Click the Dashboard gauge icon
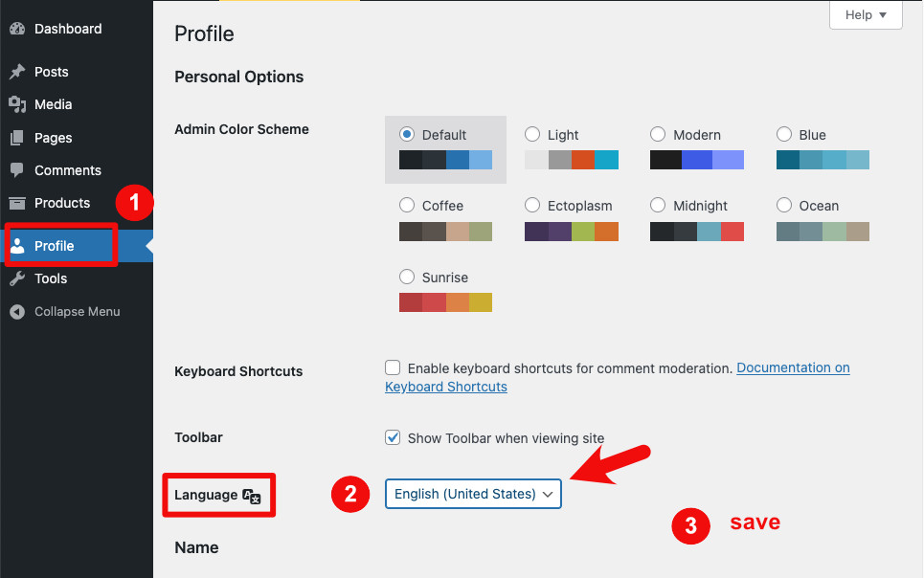Screen dimensions: 924x578 17,29
